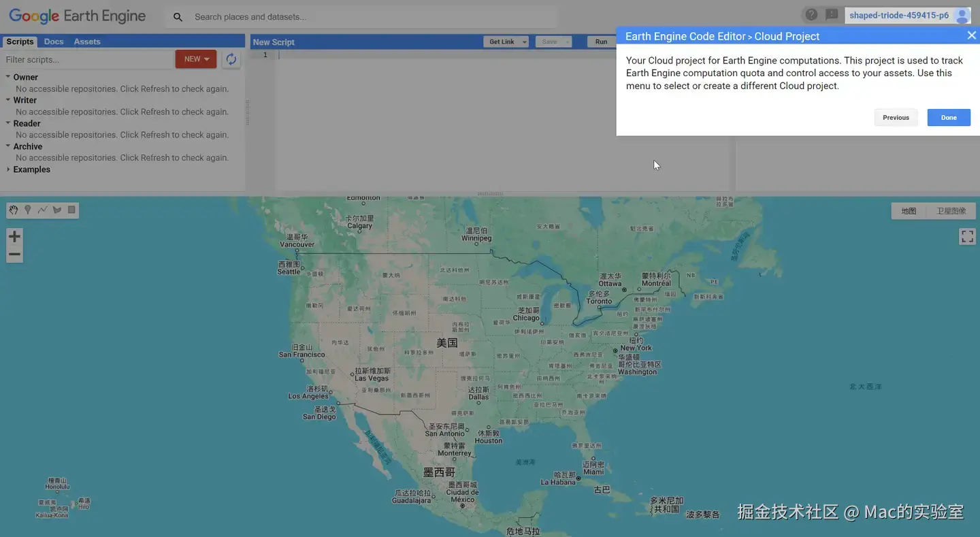Click the Save button label
This screenshot has height=537, width=980.
pyautogui.click(x=549, y=42)
